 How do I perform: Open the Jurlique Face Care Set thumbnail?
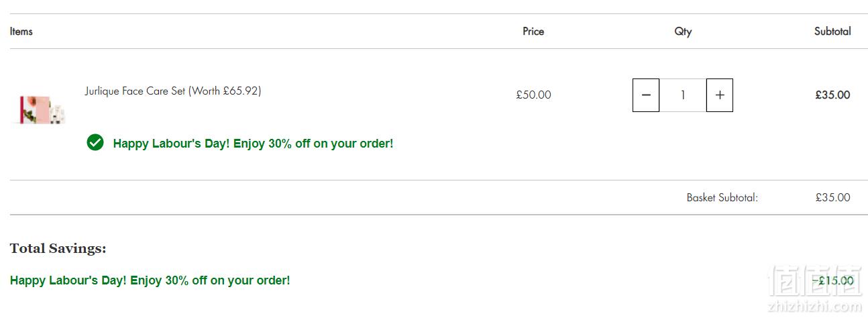tap(43, 109)
